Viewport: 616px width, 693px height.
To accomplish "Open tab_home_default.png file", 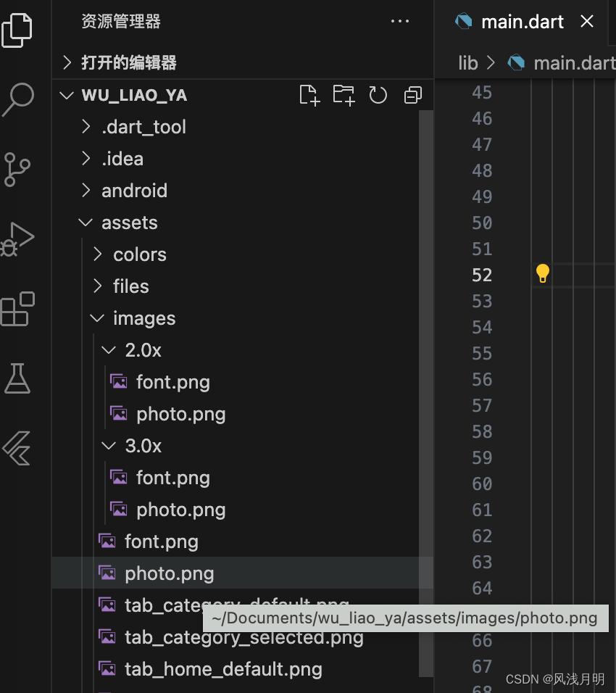I will click(x=223, y=668).
